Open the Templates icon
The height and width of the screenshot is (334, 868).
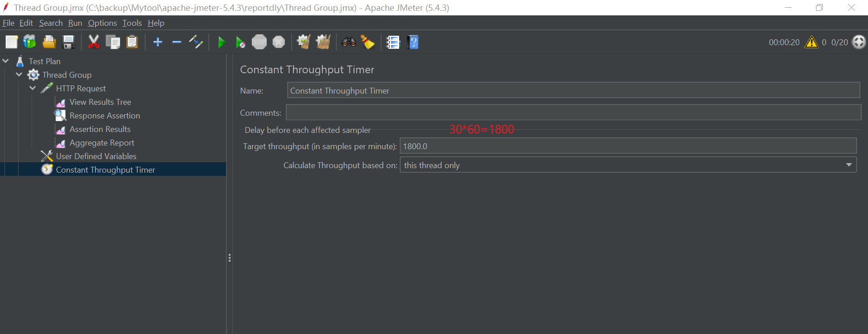click(30, 42)
